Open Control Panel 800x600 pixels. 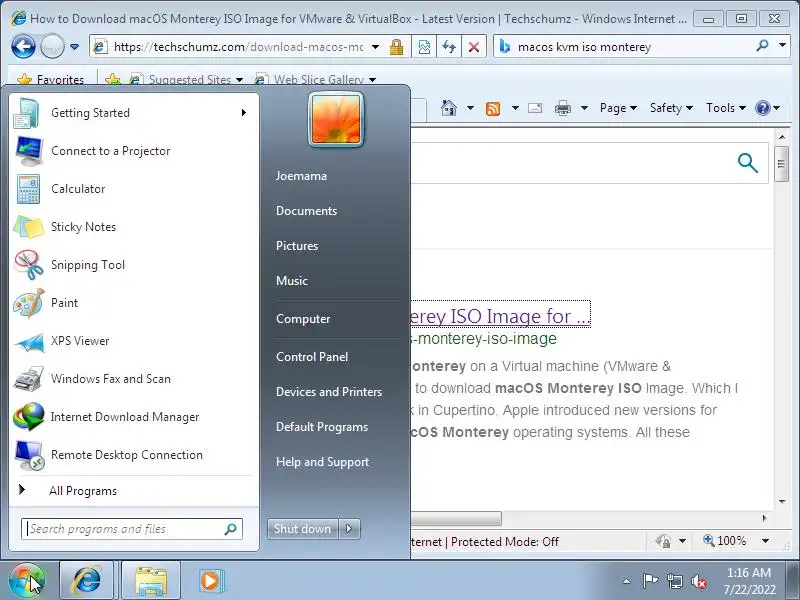coord(312,357)
